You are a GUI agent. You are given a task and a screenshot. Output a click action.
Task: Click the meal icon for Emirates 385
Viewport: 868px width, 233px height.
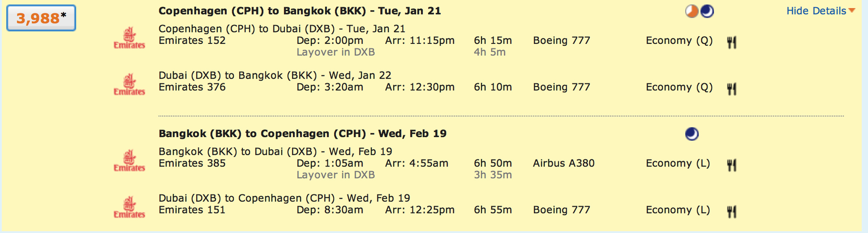(x=731, y=165)
